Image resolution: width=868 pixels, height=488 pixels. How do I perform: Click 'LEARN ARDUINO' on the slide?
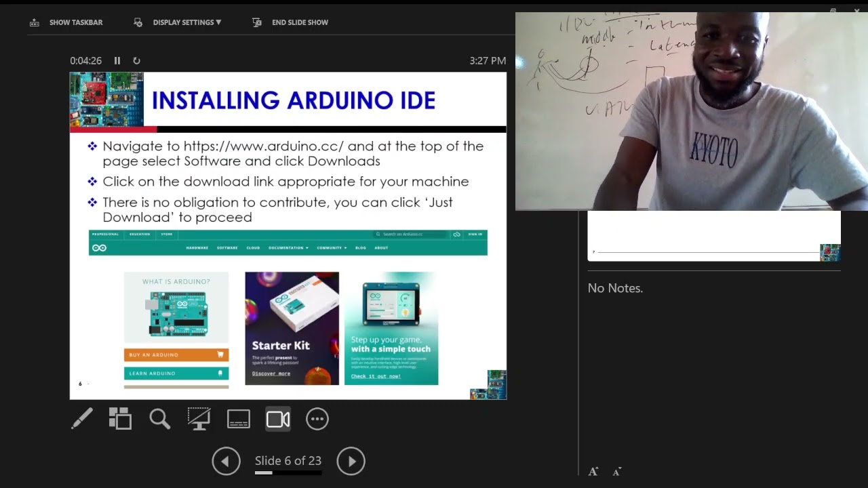[x=176, y=373]
